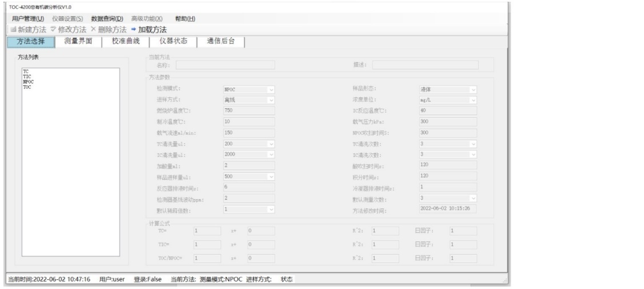Click the TC row 日因子 field
Screen dimensions: 644x289
pyautogui.click(x=463, y=231)
